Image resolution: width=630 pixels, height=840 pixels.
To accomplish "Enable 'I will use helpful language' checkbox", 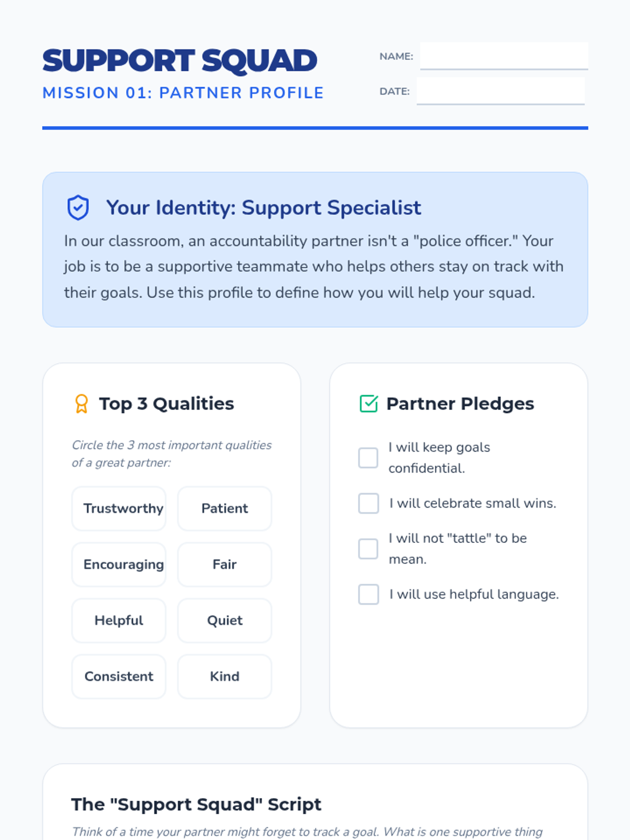I will [x=368, y=594].
